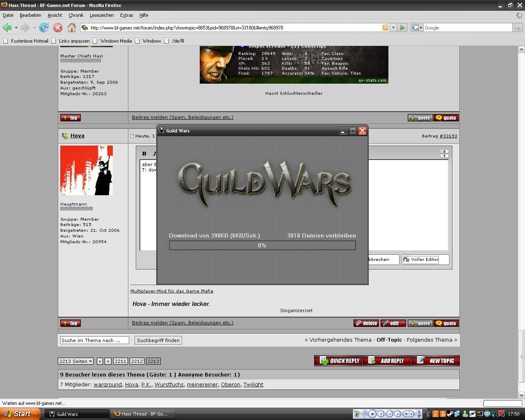Viewport: 525px width, 420px height.
Task: Click the NEW TOPIC button
Action: click(436, 361)
